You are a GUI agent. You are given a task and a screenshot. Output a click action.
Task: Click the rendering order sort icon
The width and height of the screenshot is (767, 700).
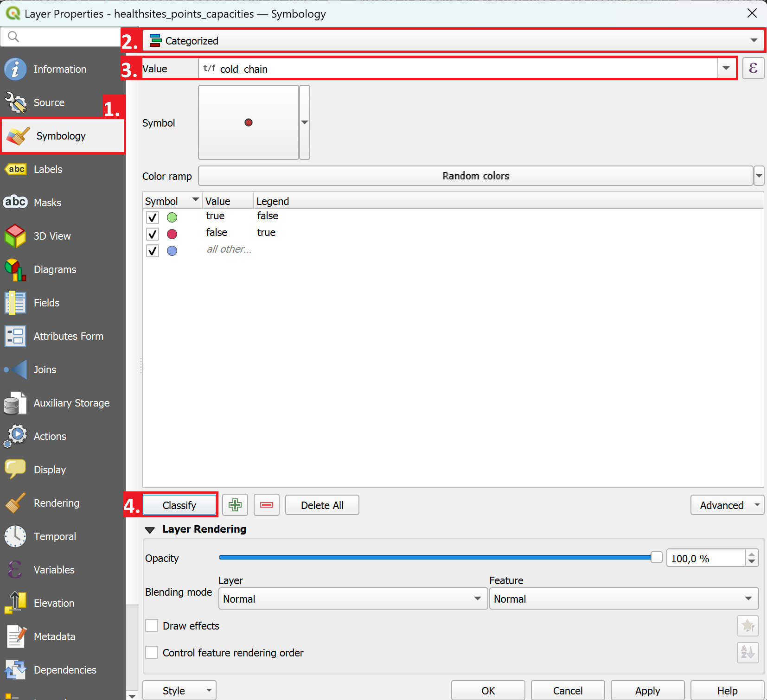point(748,653)
